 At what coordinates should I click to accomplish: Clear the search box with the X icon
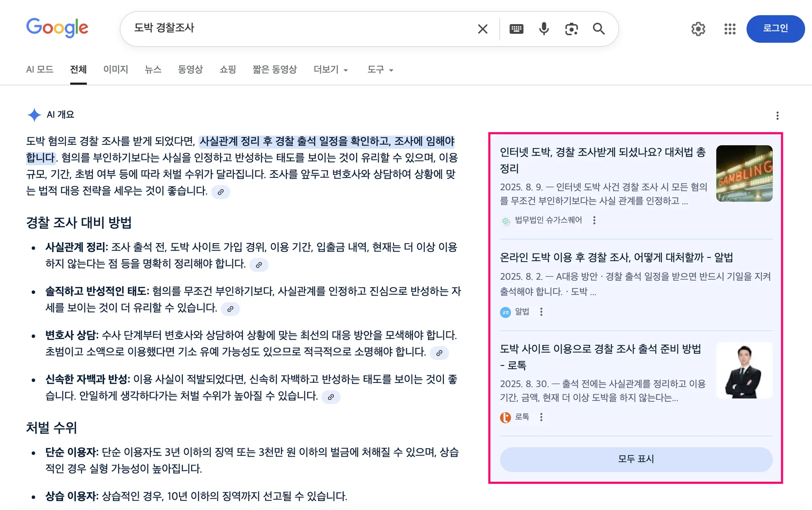point(483,29)
